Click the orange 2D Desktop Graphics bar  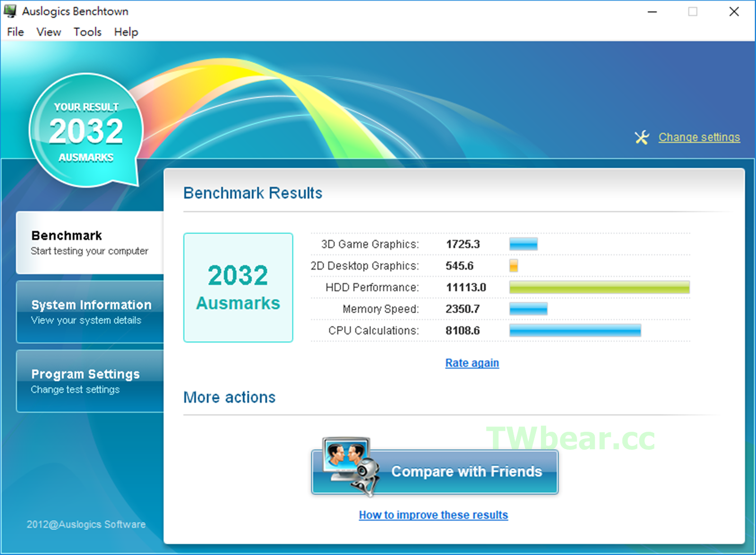[514, 265]
